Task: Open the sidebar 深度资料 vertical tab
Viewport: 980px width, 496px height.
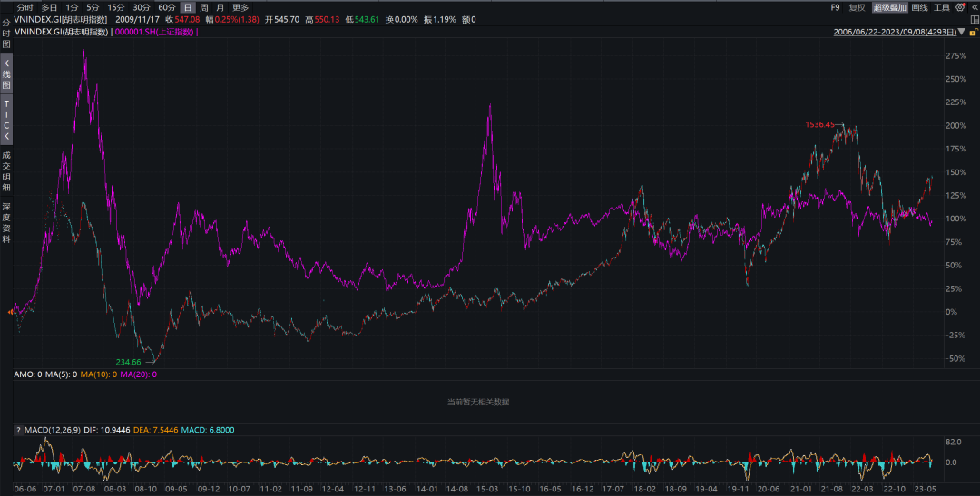Action: pyautogui.click(x=6, y=222)
